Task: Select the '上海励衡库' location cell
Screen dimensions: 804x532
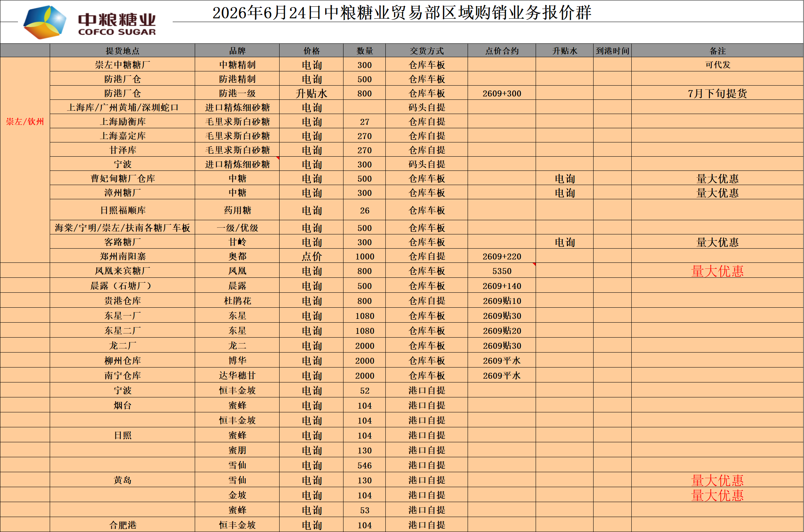Action: coord(122,122)
